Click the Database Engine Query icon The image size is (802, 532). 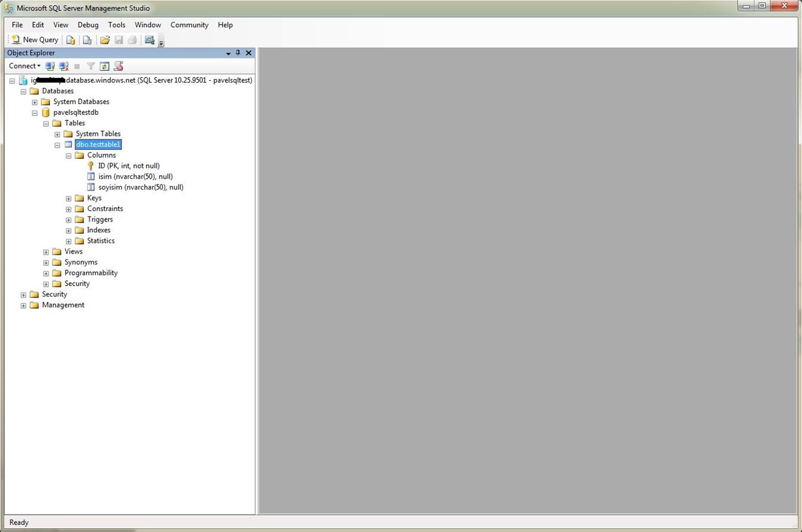tap(70, 40)
